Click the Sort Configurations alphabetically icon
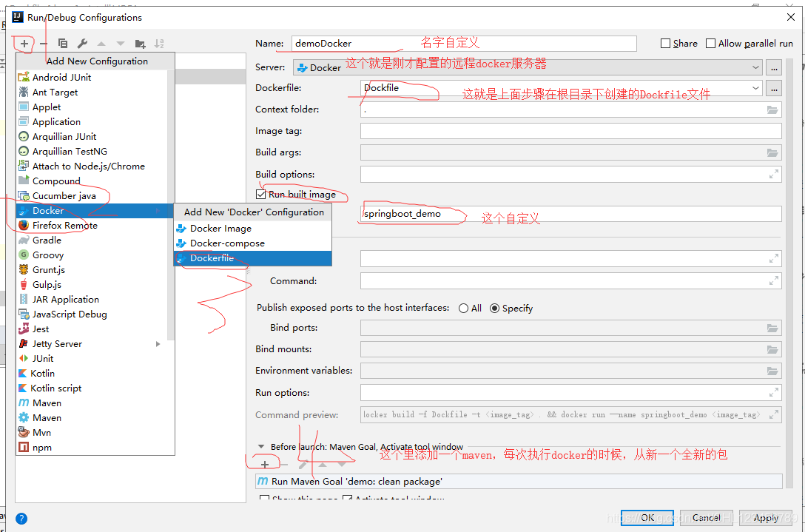The image size is (805, 532). 159,44
